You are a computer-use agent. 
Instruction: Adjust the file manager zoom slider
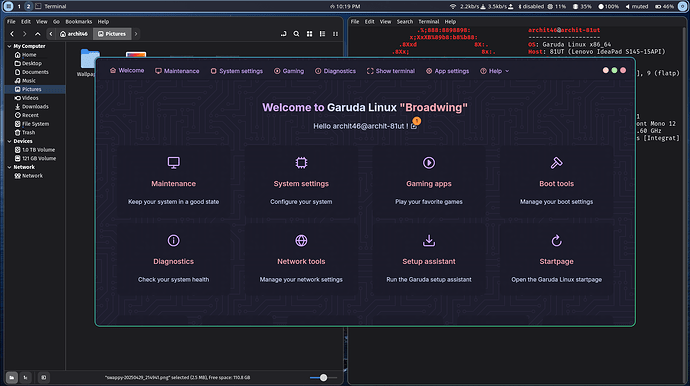pos(323,378)
